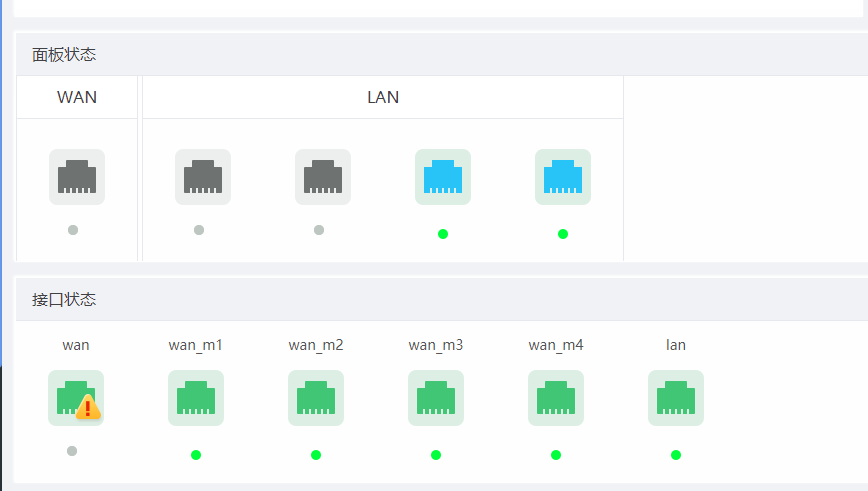868x491 pixels.
Task: Click the WAN column heading
Action: (77, 97)
